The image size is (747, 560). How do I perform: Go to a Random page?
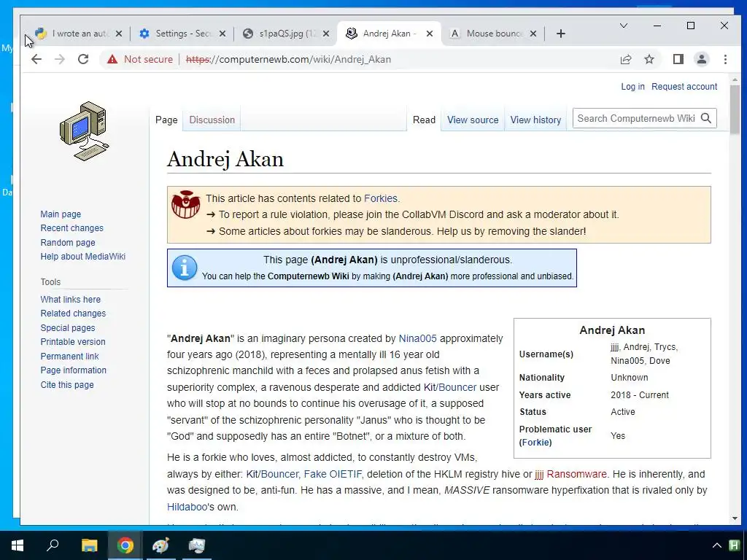(68, 242)
